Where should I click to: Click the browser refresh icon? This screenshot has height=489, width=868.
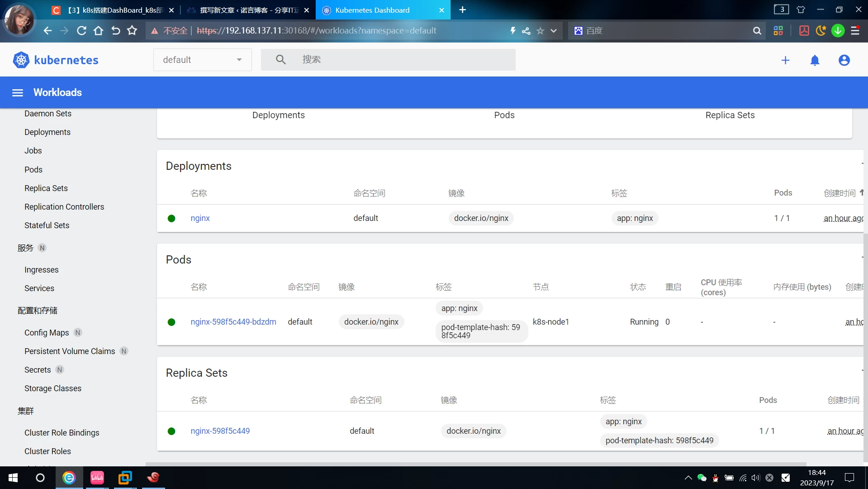click(x=81, y=31)
